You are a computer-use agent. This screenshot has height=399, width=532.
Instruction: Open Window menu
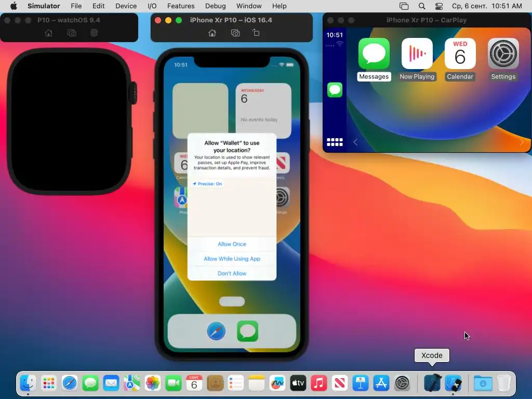tap(249, 6)
